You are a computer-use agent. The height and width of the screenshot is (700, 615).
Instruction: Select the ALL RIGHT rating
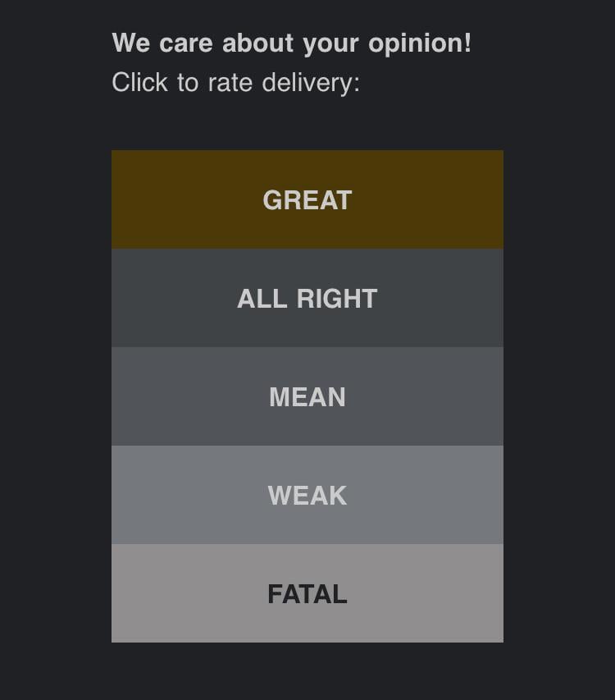pyautogui.click(x=307, y=298)
